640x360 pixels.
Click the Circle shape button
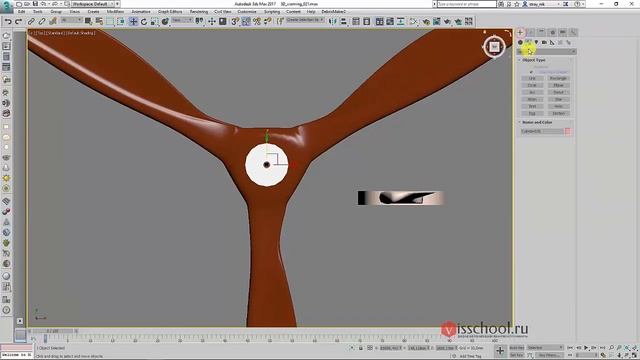(532, 85)
